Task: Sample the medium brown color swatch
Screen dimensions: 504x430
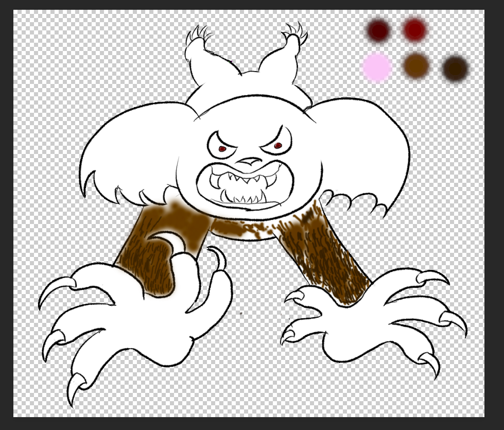Action: (416, 65)
